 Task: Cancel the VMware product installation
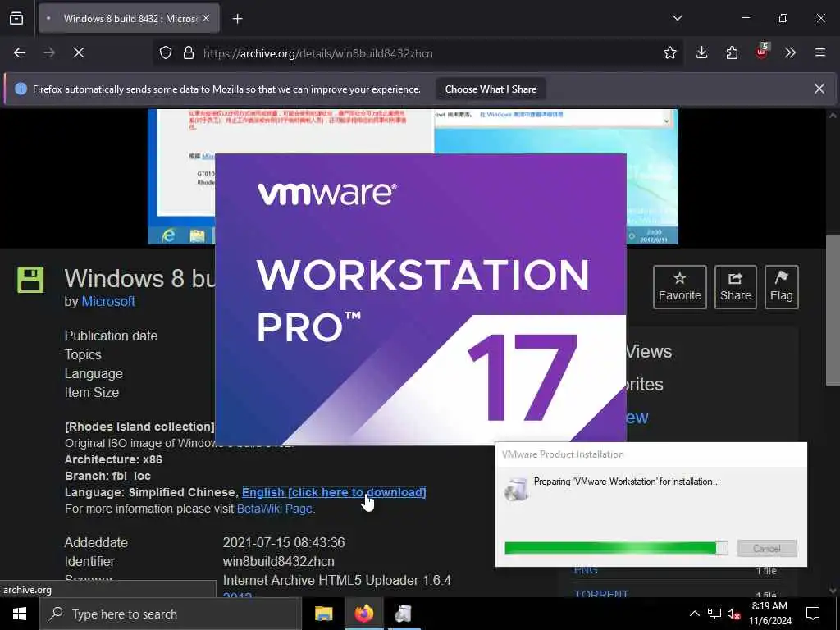pos(767,549)
